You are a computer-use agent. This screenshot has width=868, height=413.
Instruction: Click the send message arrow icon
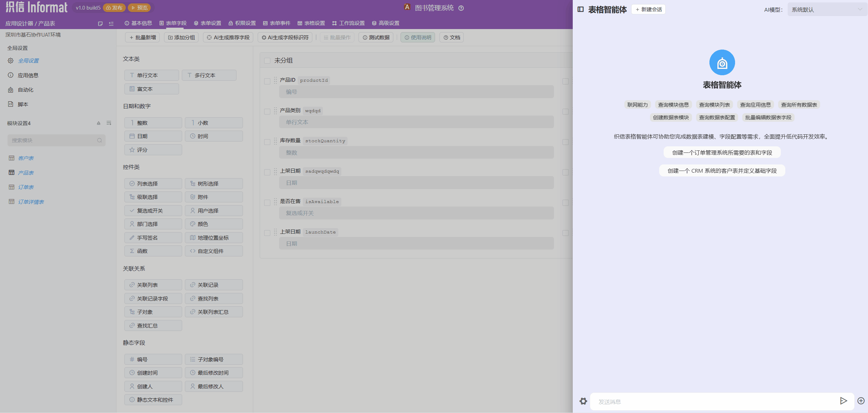click(x=843, y=401)
